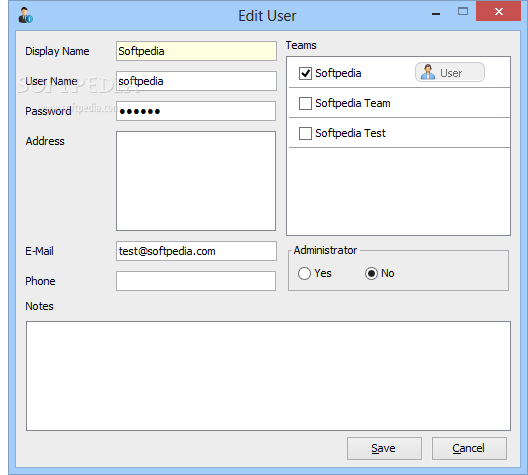Click the User Name input field
528x475 pixels.
(x=196, y=81)
